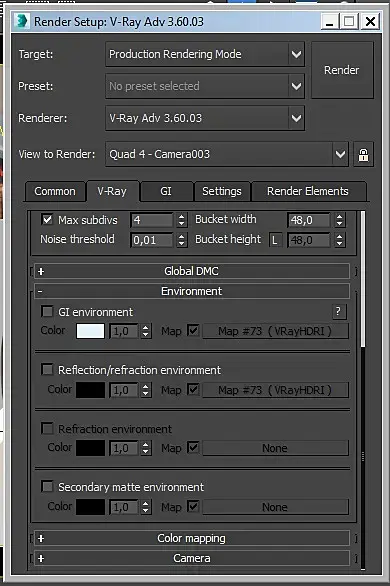Enable the Refraction environment checkbox

[47, 428]
